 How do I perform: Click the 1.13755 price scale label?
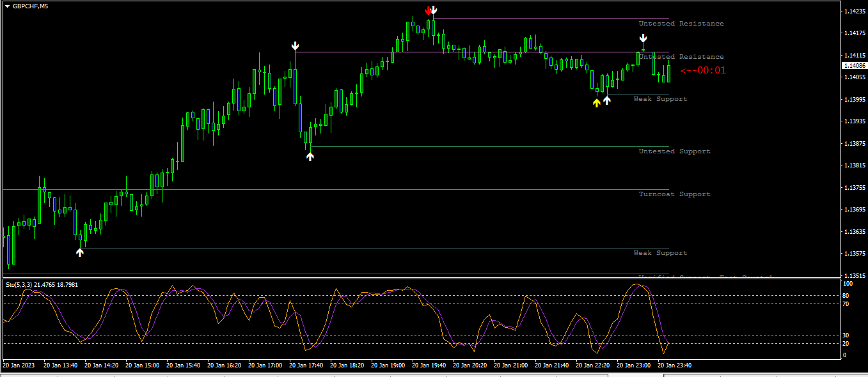[x=855, y=188]
